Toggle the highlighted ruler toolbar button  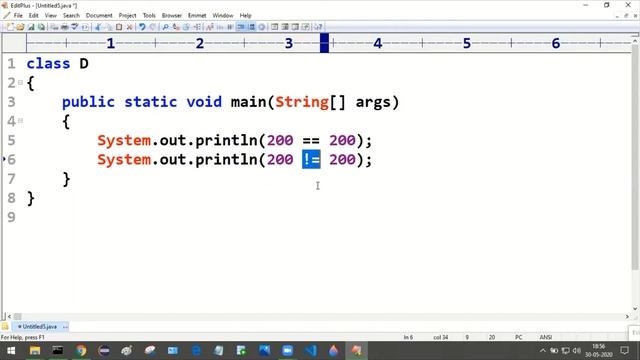(x=241, y=27)
